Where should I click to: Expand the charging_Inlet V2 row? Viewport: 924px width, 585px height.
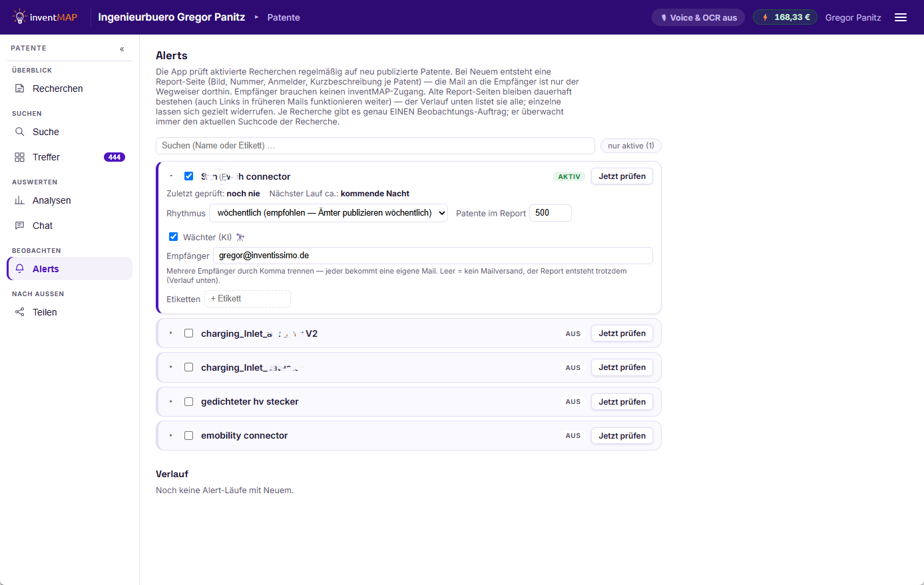(x=171, y=333)
